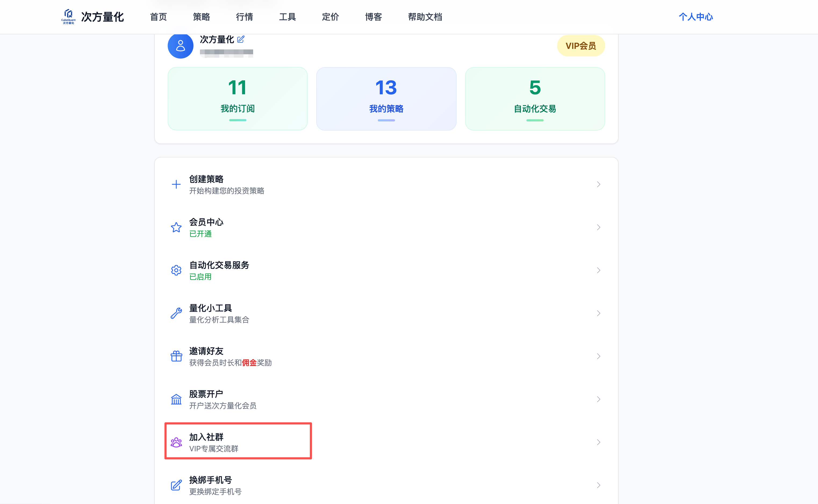Click the pencil edit icon beside username

click(241, 39)
